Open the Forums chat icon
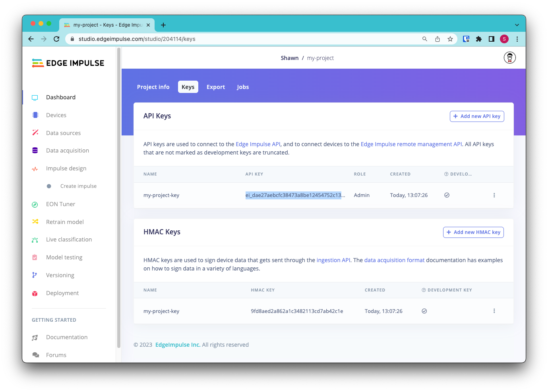 pyautogui.click(x=36, y=355)
